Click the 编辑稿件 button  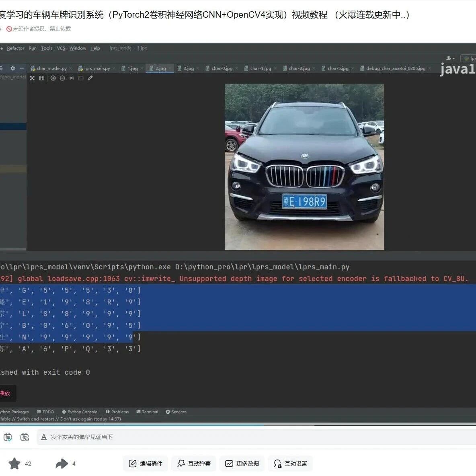tap(146, 463)
